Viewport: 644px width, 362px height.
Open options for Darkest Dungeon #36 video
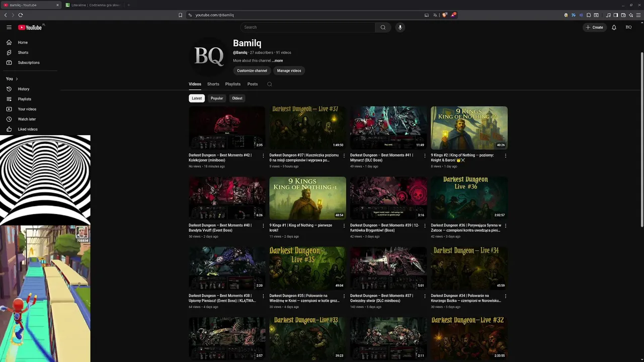[x=506, y=226]
